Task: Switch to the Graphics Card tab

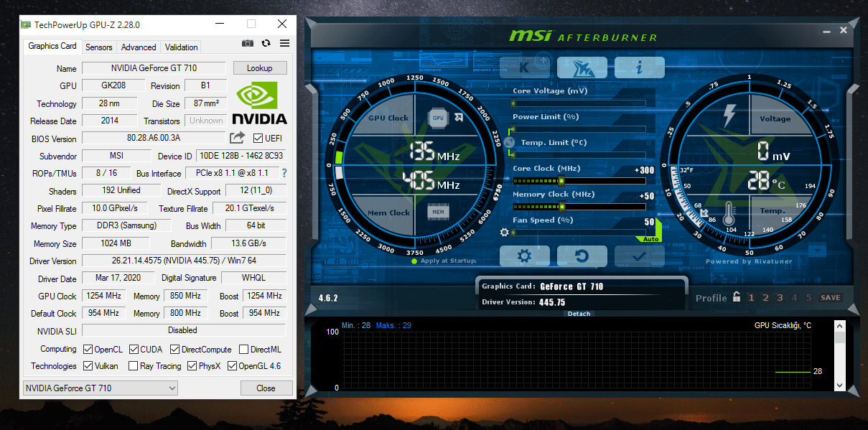Action: (x=52, y=46)
